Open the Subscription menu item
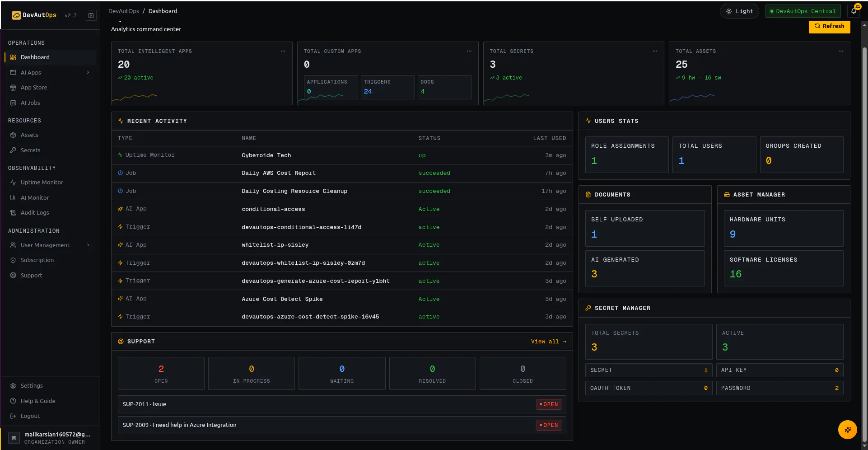868x450 pixels. [51, 260]
